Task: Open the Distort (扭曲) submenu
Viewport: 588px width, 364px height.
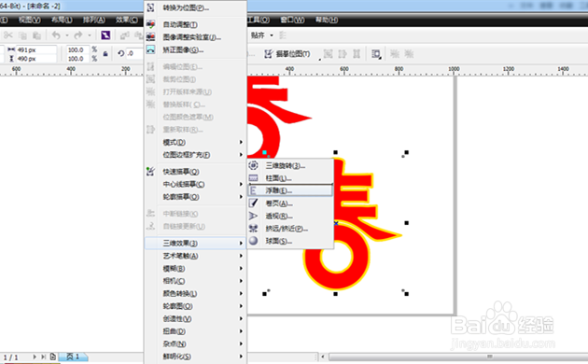Action: (195, 331)
